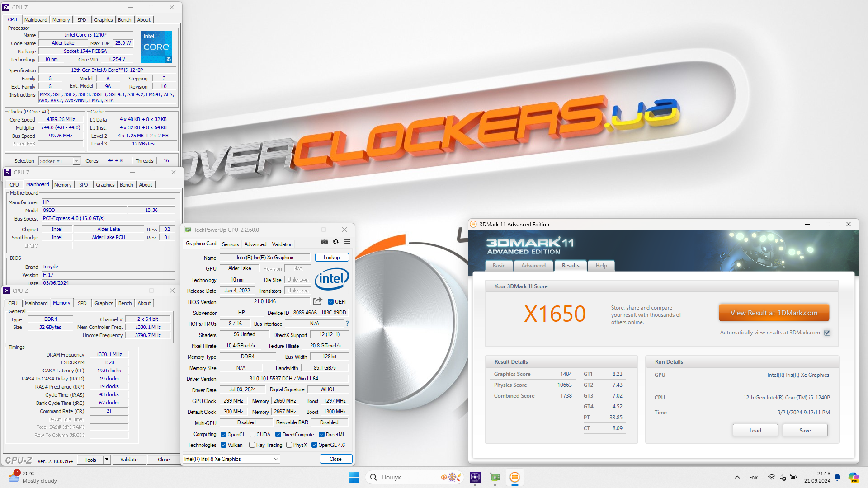868x488 pixels.
Task: Open the Bench tab in top CPU-Z window
Action: [124, 20]
